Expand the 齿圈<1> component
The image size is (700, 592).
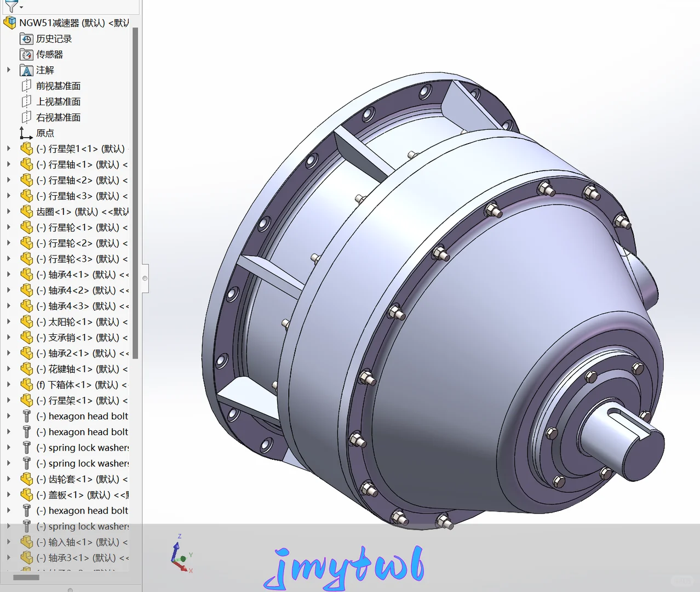[x=9, y=211]
